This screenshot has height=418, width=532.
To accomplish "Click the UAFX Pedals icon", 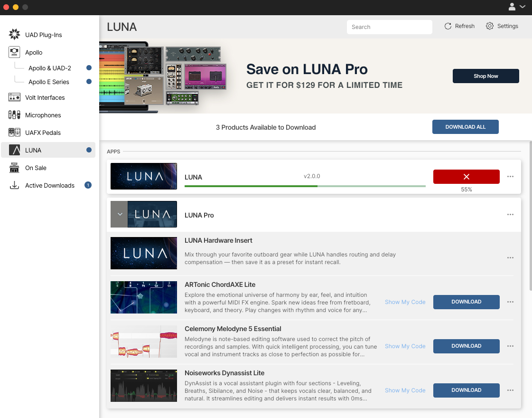I will [x=14, y=133].
